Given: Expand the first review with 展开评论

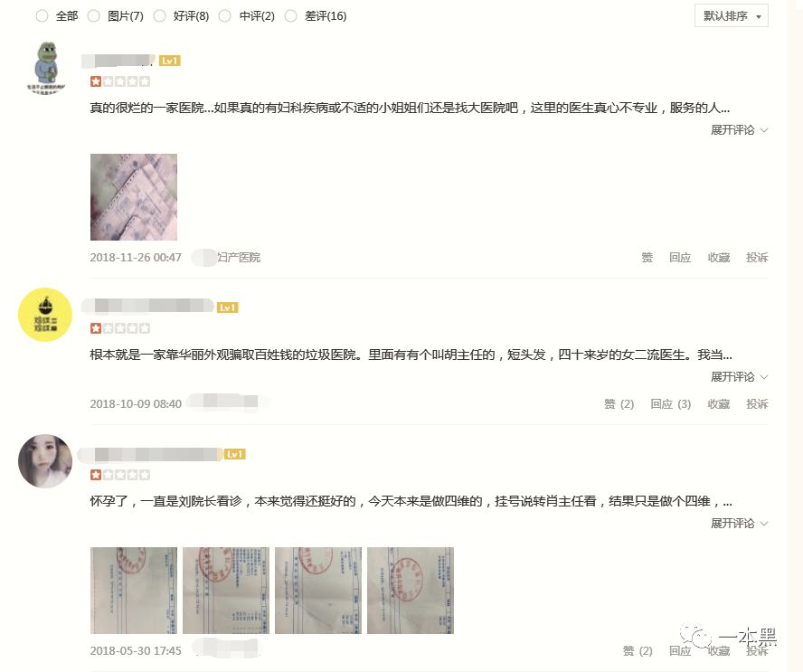Looking at the screenshot, I should [739, 130].
